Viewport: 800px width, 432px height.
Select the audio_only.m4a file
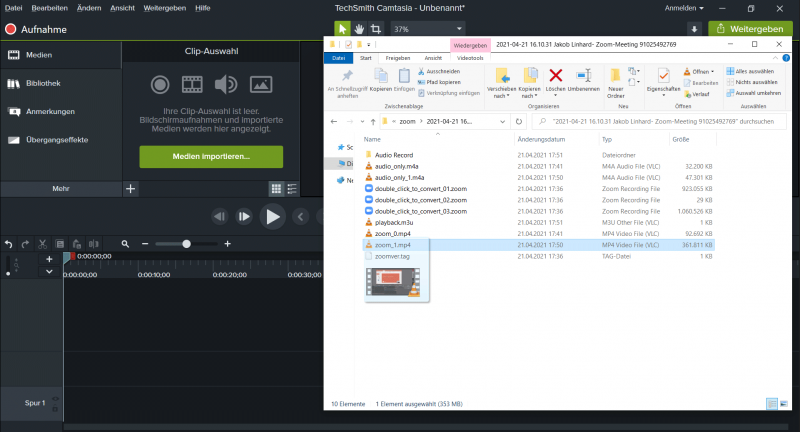pyautogui.click(x=396, y=166)
